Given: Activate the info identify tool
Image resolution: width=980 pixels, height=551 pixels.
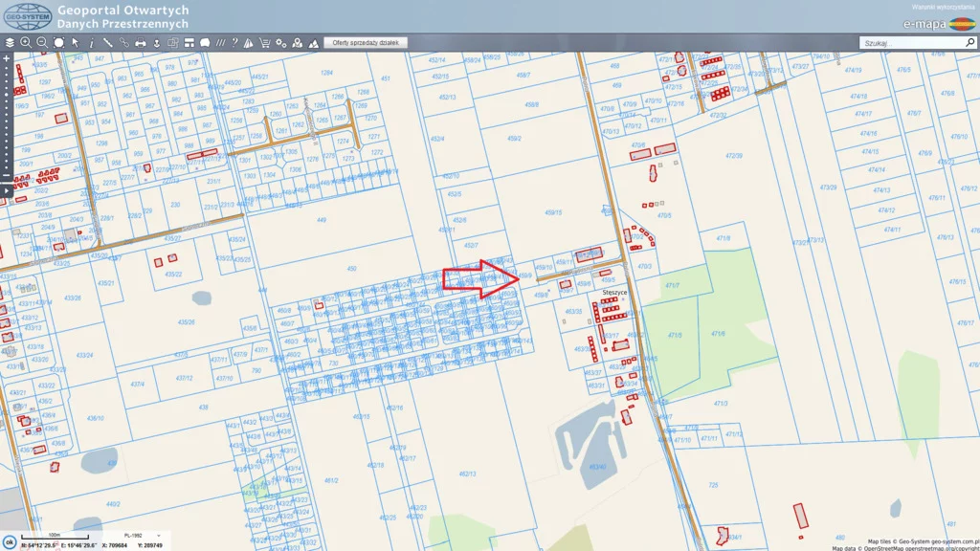Looking at the screenshot, I should click(92, 43).
